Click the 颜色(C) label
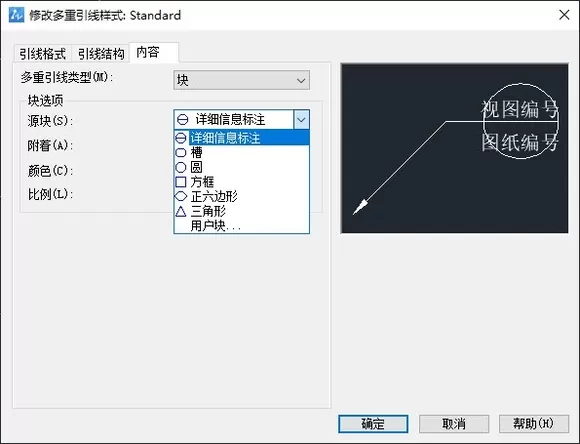Screen dimensions: 580x444 [x=50, y=171]
